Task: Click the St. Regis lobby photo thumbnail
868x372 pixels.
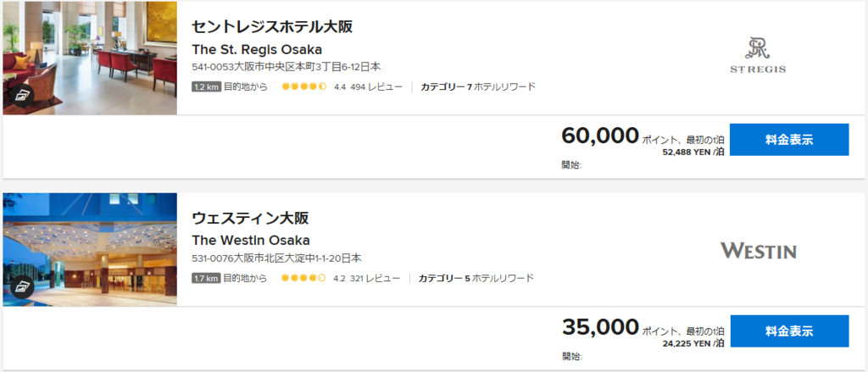Action: point(90,58)
